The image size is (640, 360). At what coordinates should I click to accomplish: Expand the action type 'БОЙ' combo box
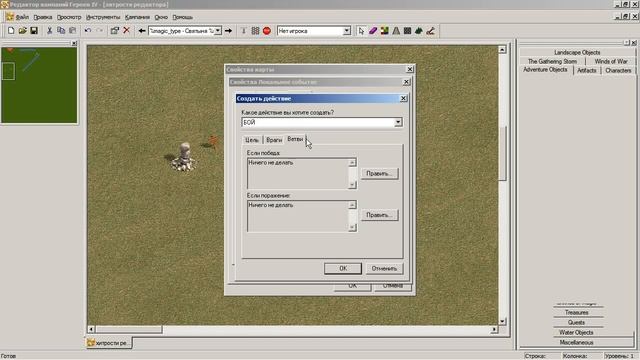(398, 122)
